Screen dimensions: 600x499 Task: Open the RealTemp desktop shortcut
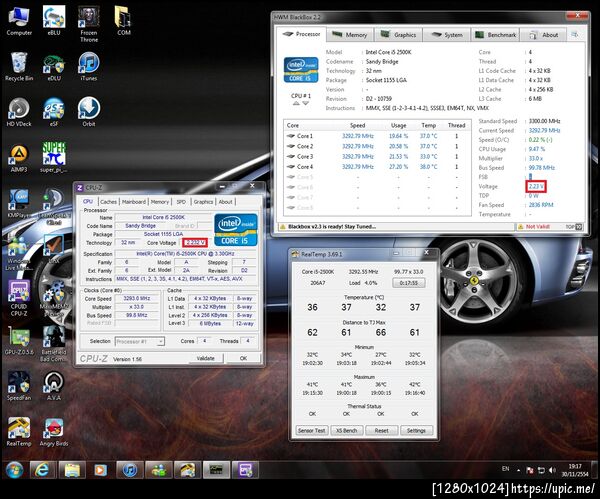point(19,432)
